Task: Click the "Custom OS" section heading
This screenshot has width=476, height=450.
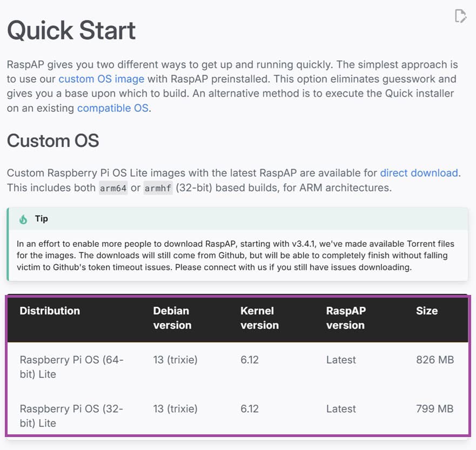Action: [x=53, y=141]
